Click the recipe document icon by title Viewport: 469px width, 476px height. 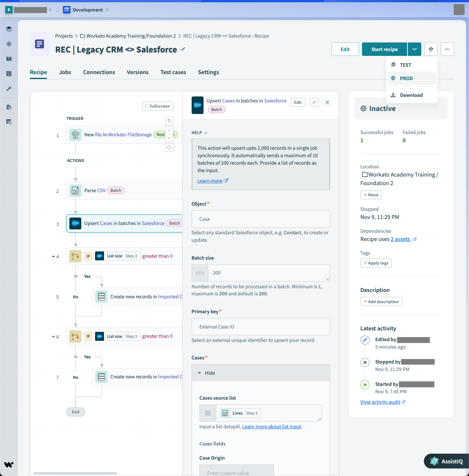tap(40, 44)
